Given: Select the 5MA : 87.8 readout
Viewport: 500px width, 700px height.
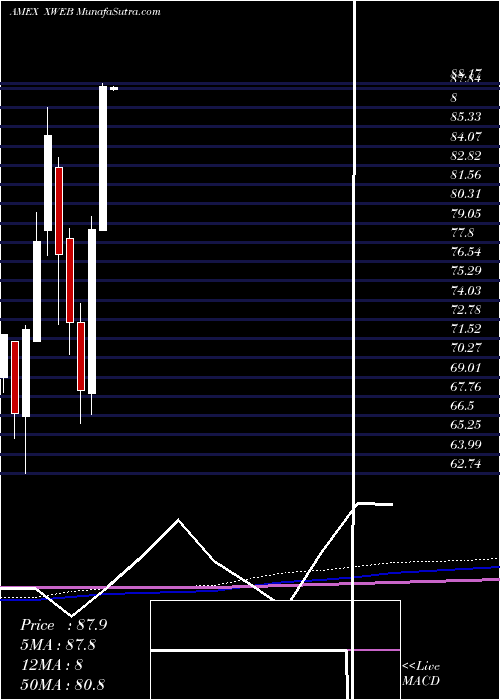Looking at the screenshot, I should (x=58, y=645).
